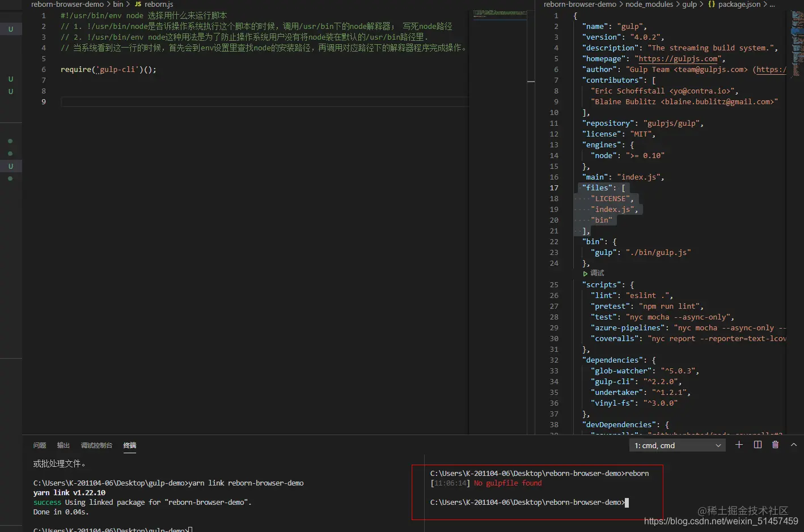Open the 调试控制台 tab
The image size is (804, 532).
point(96,445)
